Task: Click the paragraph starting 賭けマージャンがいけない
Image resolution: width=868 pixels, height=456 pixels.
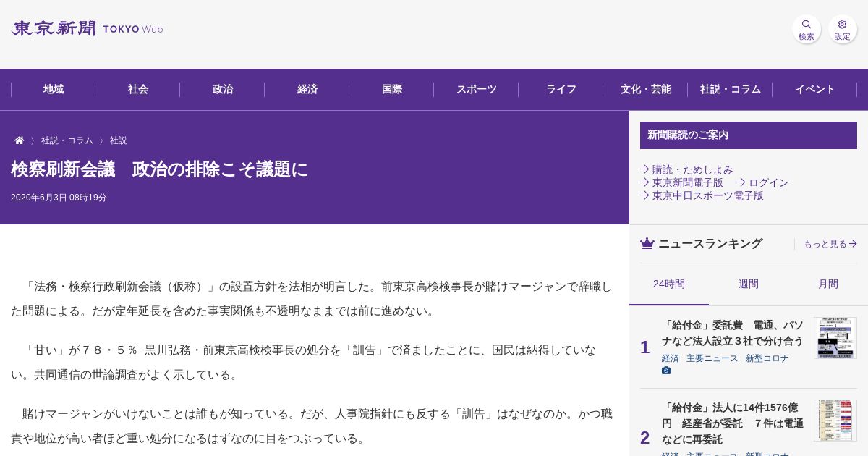Action: (x=312, y=426)
